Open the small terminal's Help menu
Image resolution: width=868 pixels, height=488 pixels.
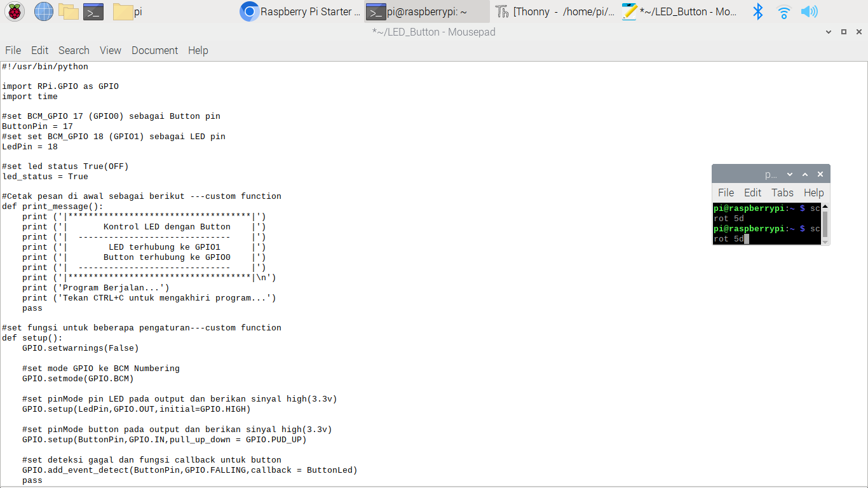[x=813, y=193]
